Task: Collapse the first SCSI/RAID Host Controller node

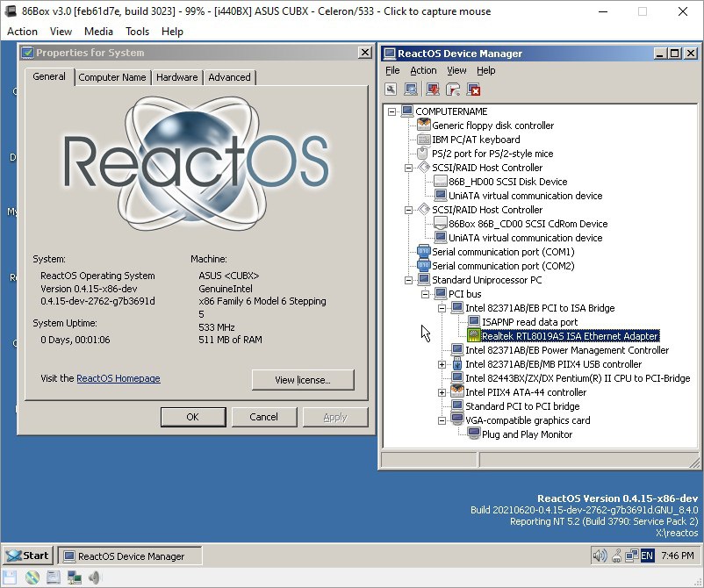Action: pos(408,168)
